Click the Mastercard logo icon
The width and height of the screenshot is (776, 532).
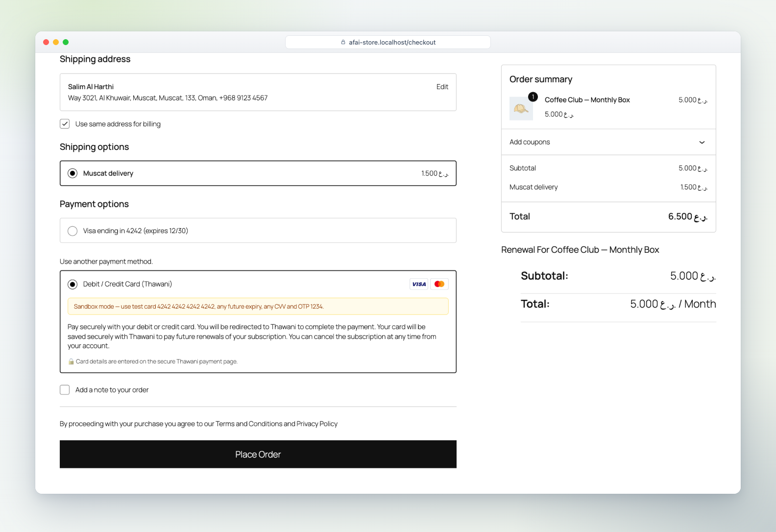[439, 284]
